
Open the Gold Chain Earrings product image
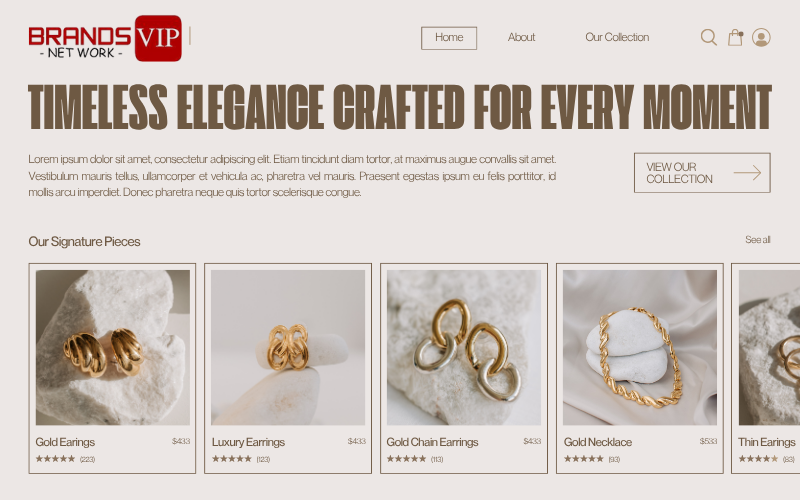(x=464, y=347)
